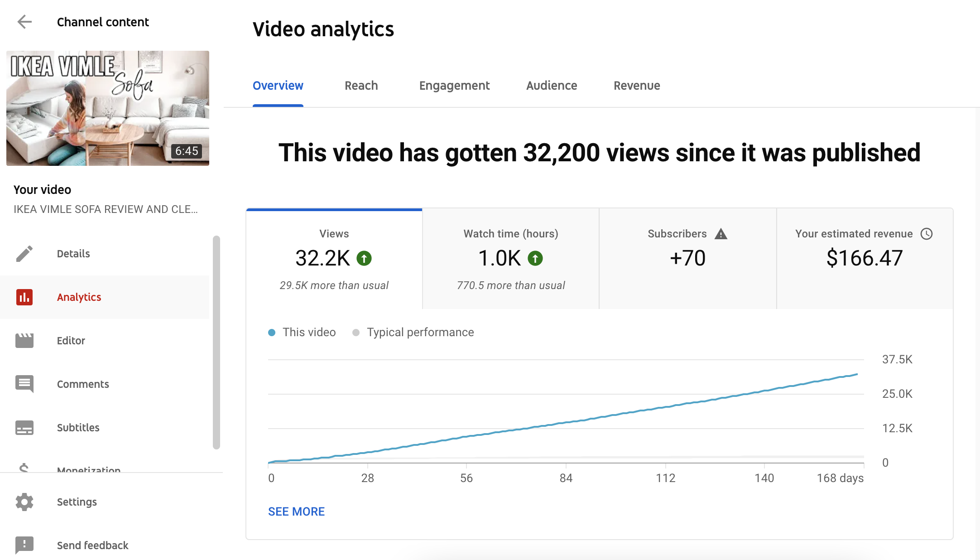The width and height of the screenshot is (980, 560).
Task: Click the IKEA VIMLE Sofa video thumbnail
Action: [x=108, y=108]
